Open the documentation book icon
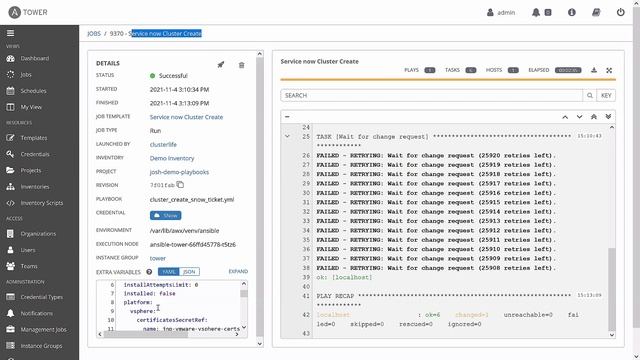The width and height of the screenshot is (640, 360). [596, 13]
